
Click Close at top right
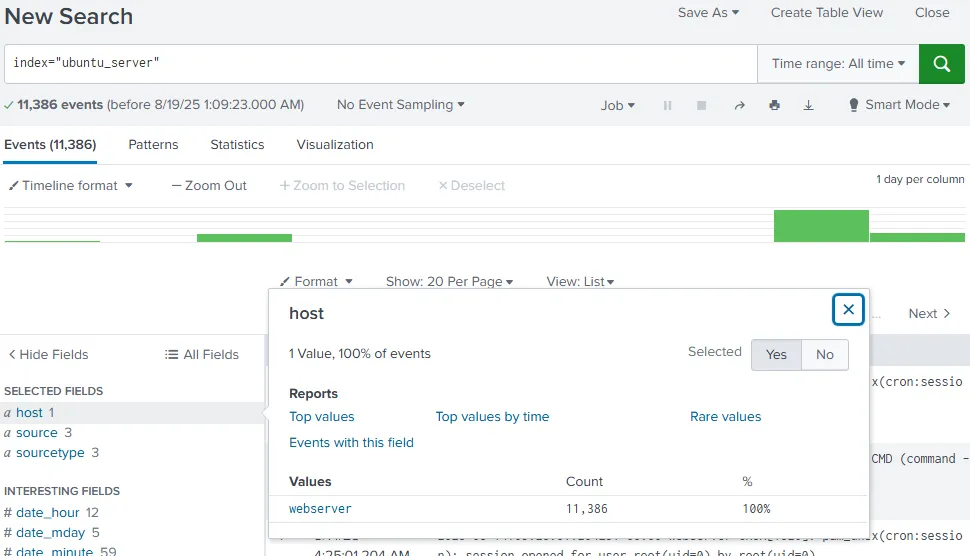click(932, 12)
